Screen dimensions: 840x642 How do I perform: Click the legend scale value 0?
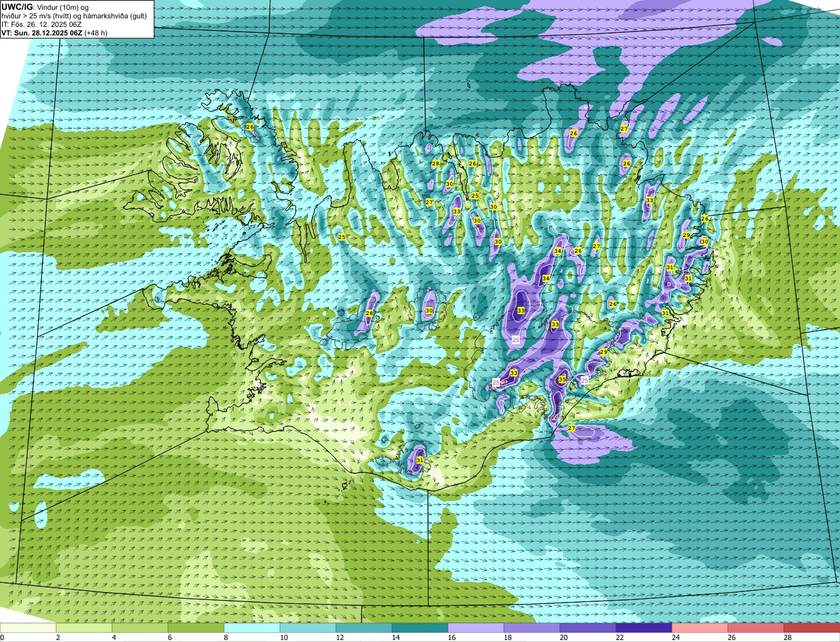click(2, 637)
